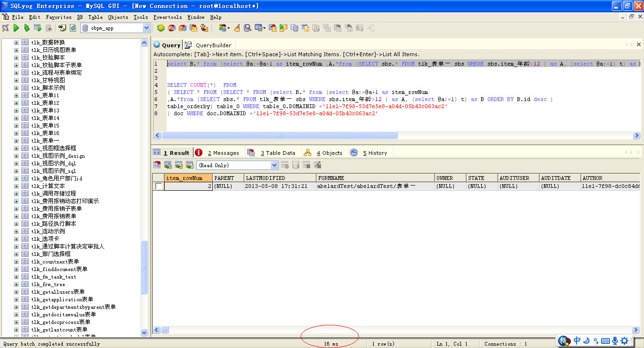Expand the tlk_表单一 tree node

[16, 141]
